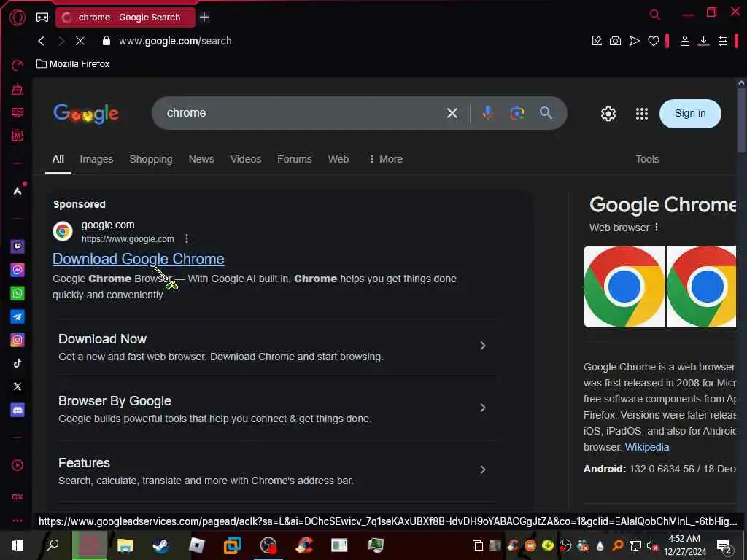747x560 pixels.
Task: Select the chrome - Google Search tab
Action: point(125,17)
